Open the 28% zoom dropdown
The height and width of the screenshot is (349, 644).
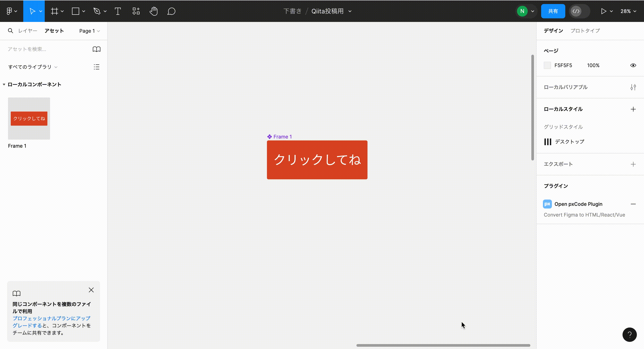628,11
